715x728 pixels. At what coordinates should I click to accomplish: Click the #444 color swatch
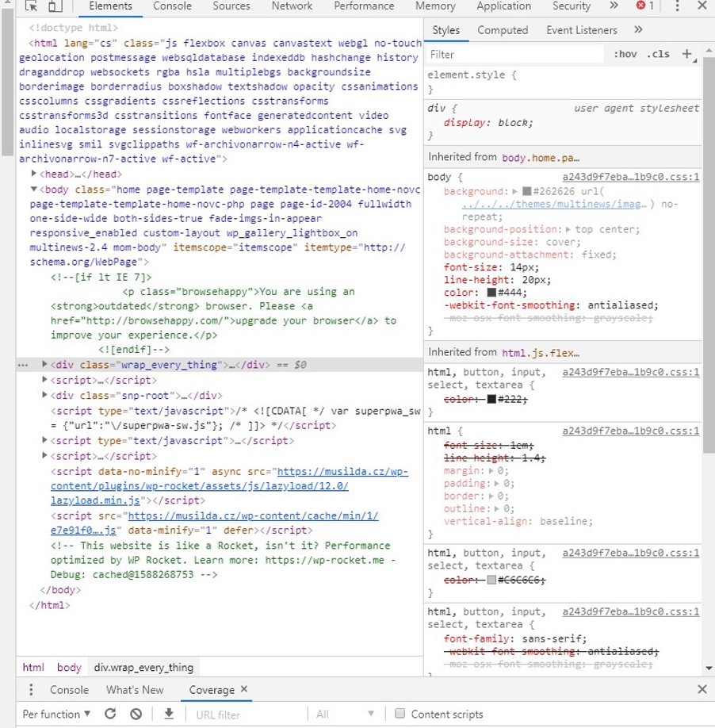coord(491,293)
